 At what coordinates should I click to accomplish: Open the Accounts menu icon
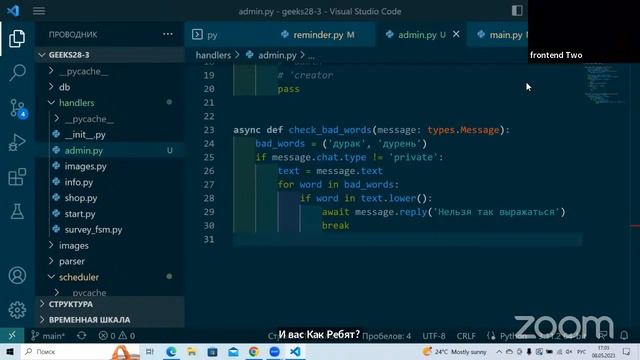coord(17,276)
